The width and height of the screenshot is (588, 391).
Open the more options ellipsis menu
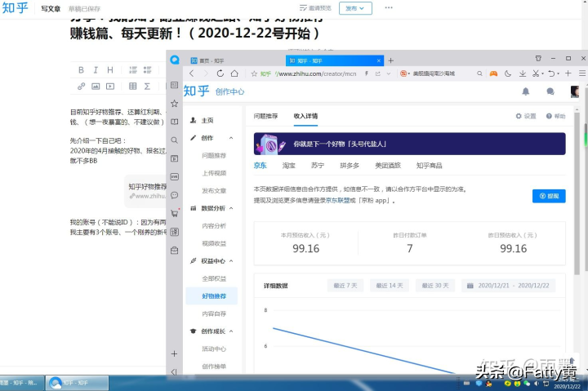tap(389, 8)
